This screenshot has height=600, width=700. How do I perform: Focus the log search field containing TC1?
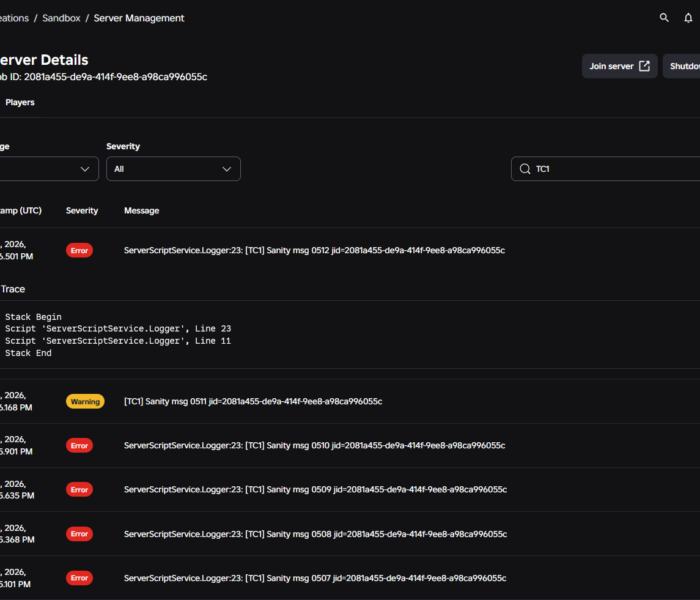pos(606,169)
